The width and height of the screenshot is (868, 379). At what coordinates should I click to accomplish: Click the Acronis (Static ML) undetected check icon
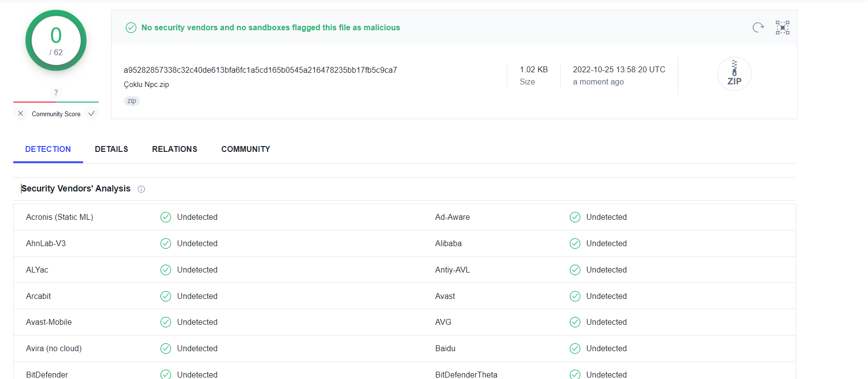pos(166,217)
